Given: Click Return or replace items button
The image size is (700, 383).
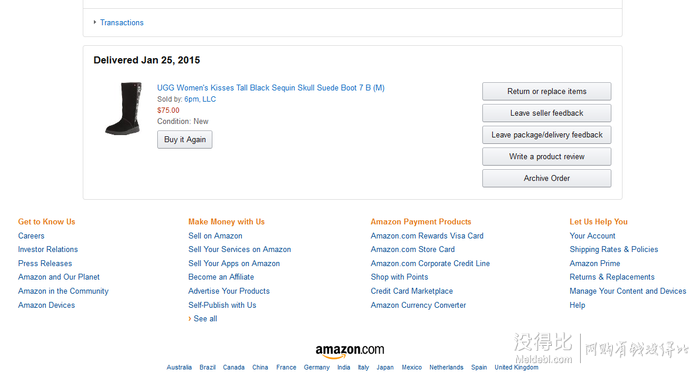Looking at the screenshot, I should (546, 92).
